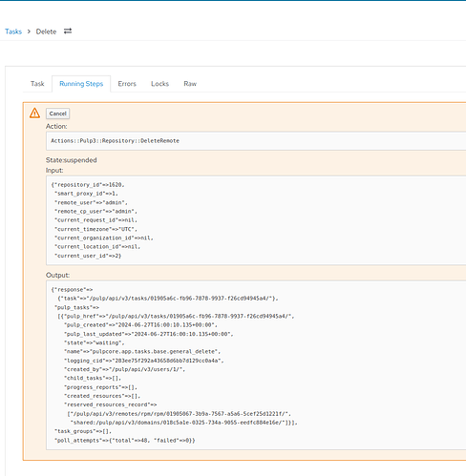466x476 pixels.
Task: Click the "poll_attempts" total 48 line
Action: point(124,441)
